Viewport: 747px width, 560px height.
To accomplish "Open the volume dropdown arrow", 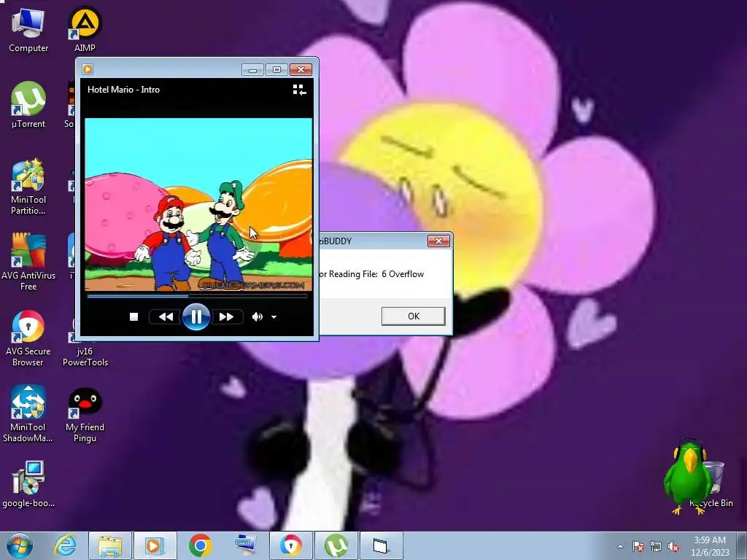I will point(274,317).
